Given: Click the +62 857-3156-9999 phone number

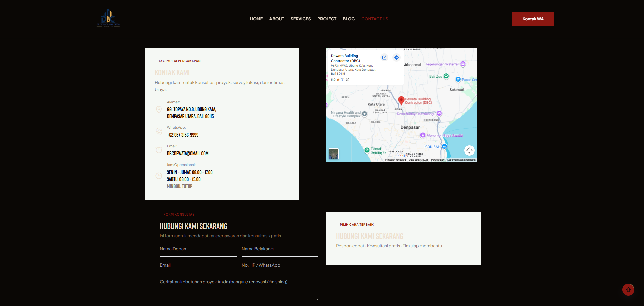Looking at the screenshot, I should [x=183, y=135].
